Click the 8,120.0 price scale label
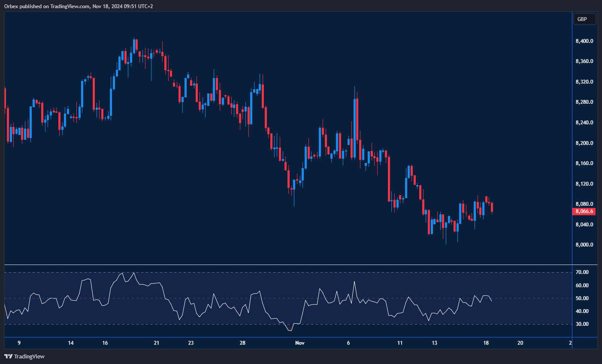602x364 pixels. click(584, 184)
